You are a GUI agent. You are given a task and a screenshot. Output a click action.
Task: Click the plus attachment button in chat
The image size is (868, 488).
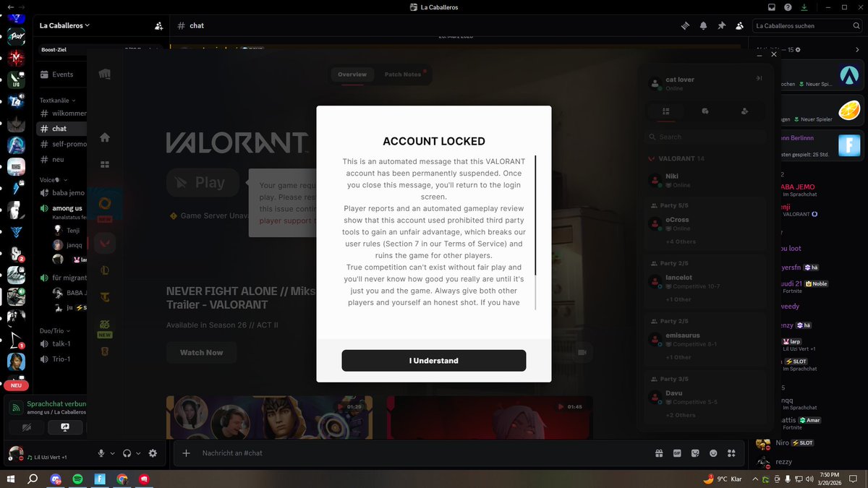tap(186, 453)
